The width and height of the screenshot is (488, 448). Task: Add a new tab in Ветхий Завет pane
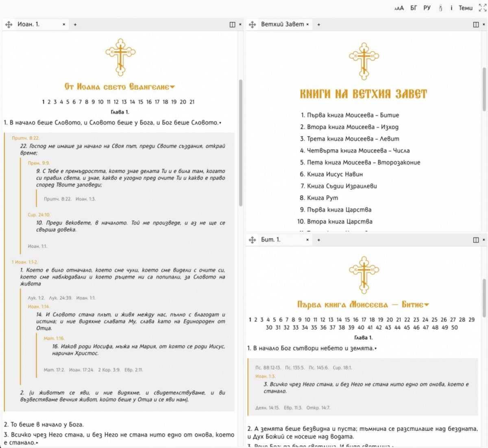point(319,24)
